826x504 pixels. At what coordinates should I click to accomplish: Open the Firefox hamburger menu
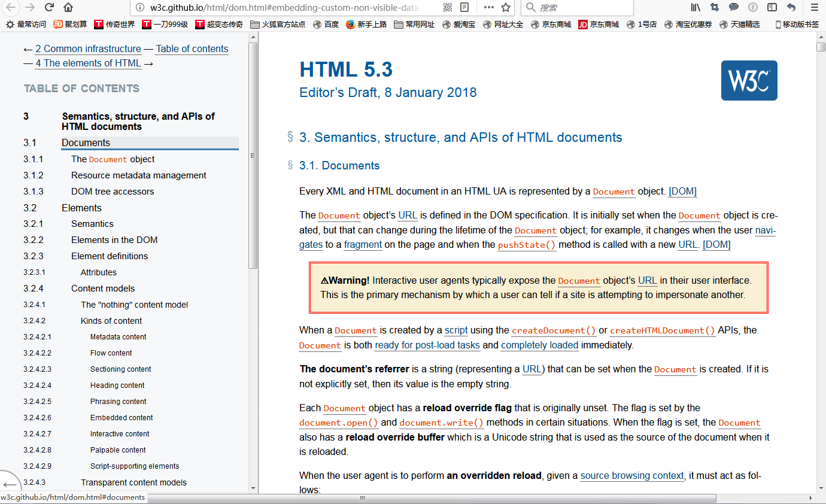[x=813, y=7]
